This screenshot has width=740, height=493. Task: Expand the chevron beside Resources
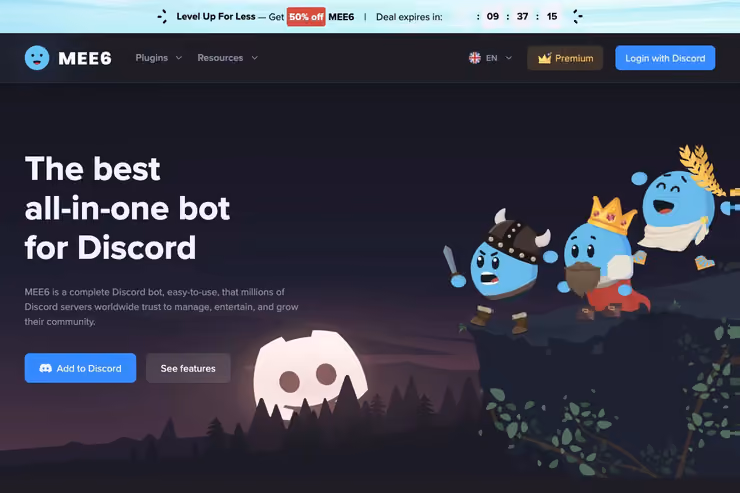click(255, 58)
